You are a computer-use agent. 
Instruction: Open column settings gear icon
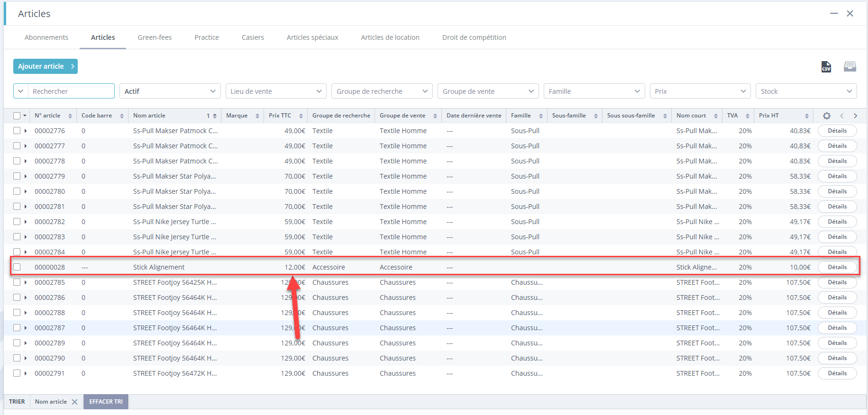[827, 116]
